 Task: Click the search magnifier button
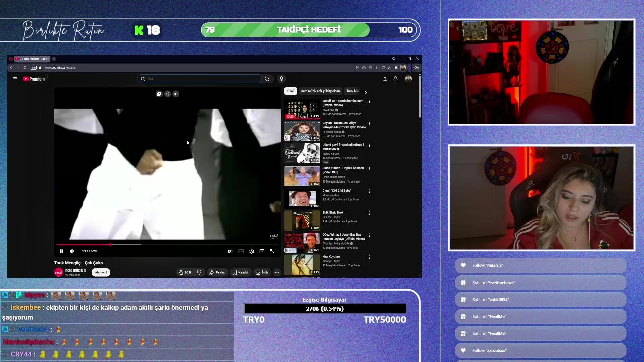tap(267, 79)
